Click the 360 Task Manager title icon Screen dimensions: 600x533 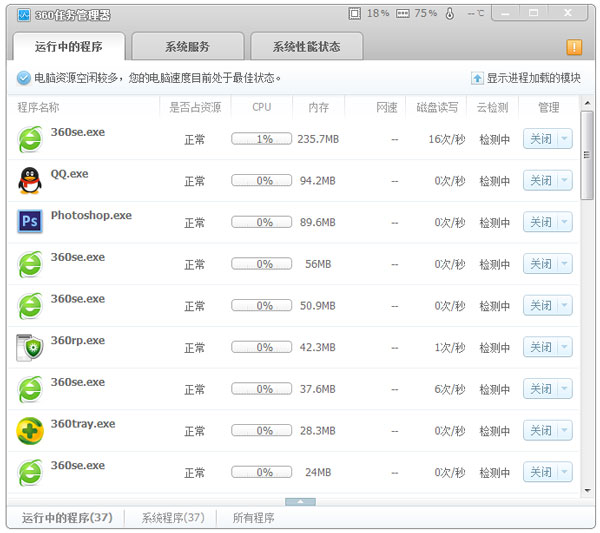click(24, 15)
